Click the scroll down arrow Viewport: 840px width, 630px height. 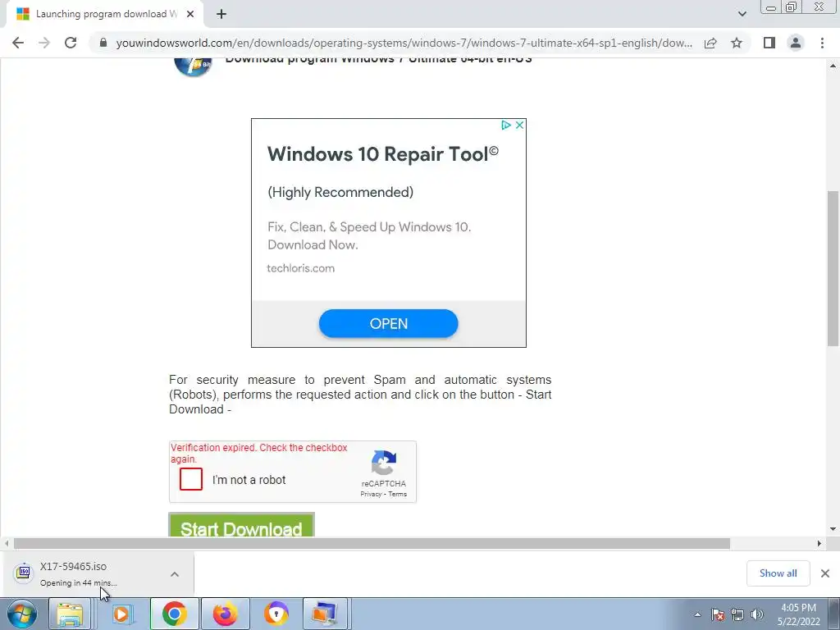coord(833,529)
